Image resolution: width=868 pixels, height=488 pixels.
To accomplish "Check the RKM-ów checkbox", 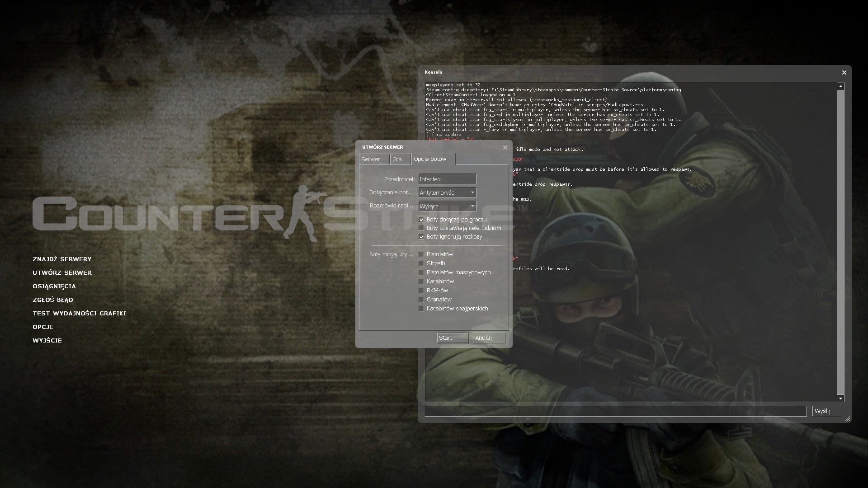I will click(421, 291).
